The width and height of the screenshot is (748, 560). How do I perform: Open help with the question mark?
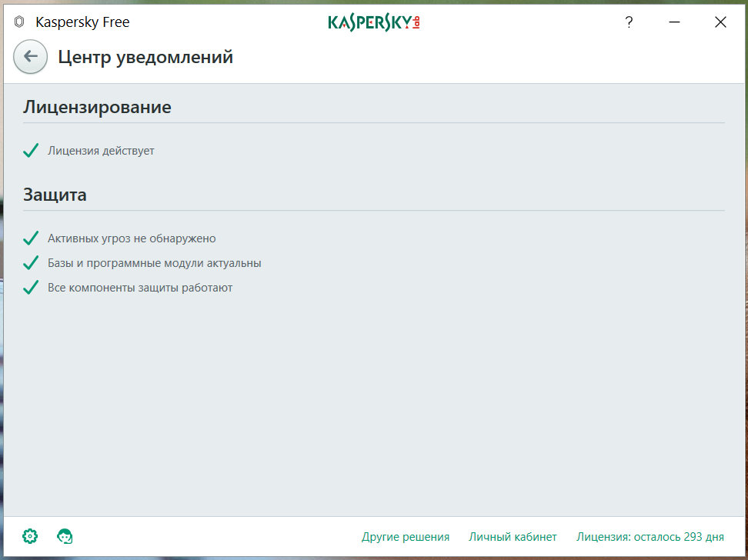[629, 22]
